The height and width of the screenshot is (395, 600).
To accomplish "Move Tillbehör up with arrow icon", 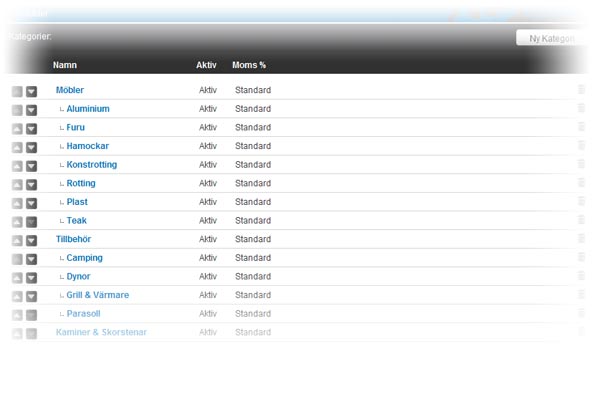I will tap(17, 241).
